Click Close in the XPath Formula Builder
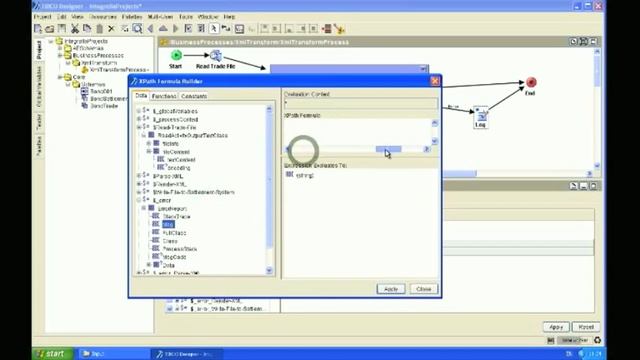The width and height of the screenshot is (640, 360). [424, 289]
